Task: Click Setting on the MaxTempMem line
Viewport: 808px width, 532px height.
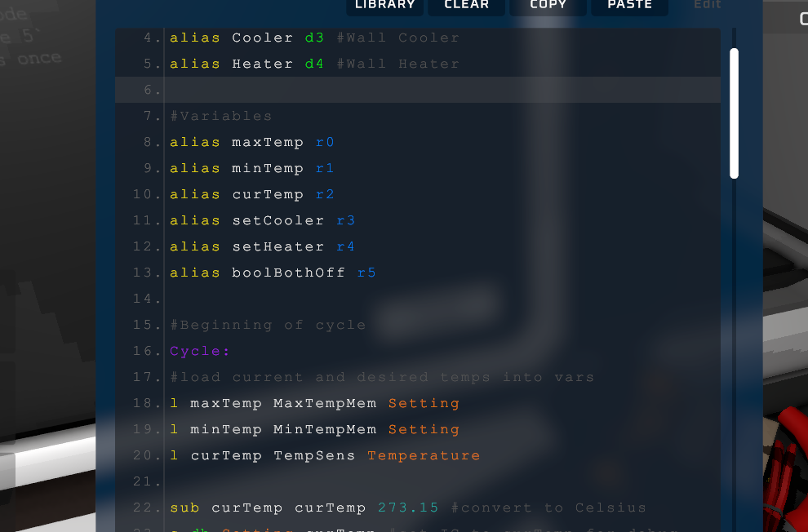Action: (x=424, y=403)
